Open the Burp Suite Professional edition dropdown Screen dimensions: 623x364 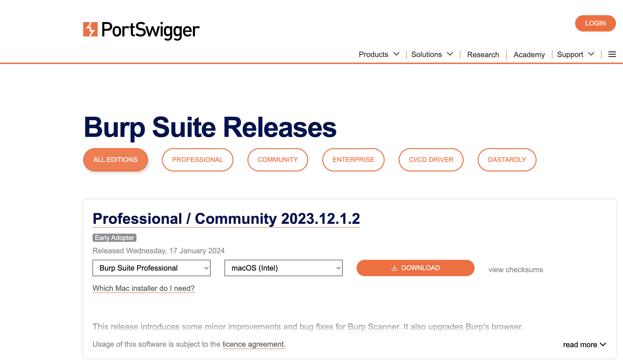151,268
